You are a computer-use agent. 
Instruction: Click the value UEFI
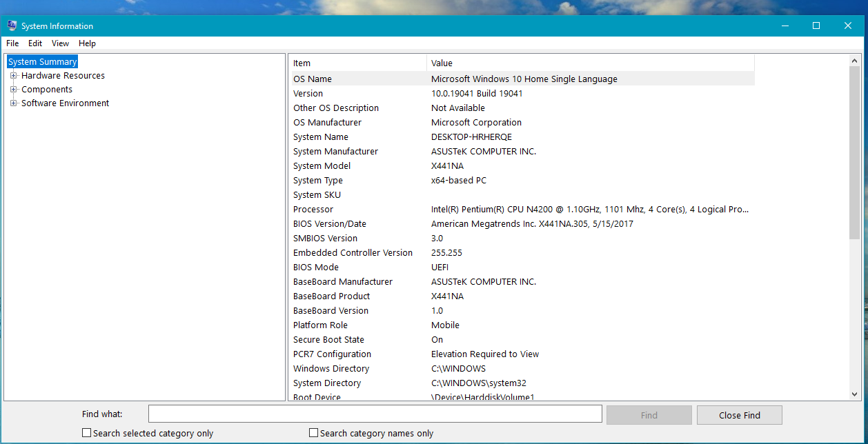point(440,267)
